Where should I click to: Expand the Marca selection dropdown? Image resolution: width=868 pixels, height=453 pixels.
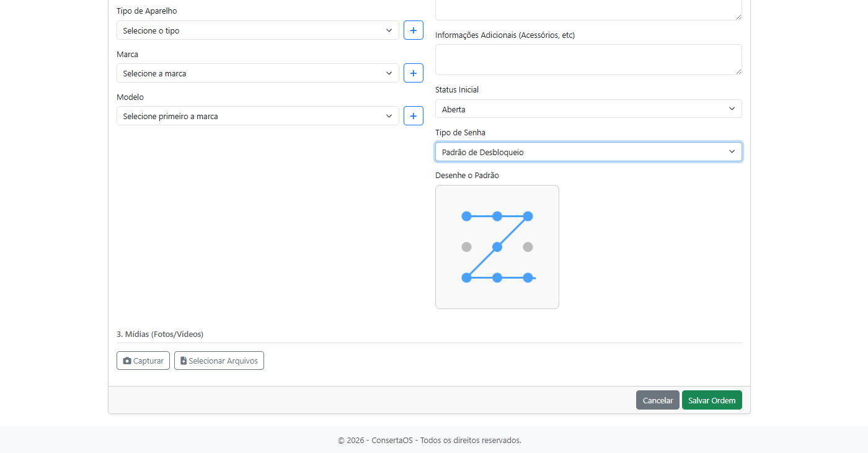[x=257, y=73]
